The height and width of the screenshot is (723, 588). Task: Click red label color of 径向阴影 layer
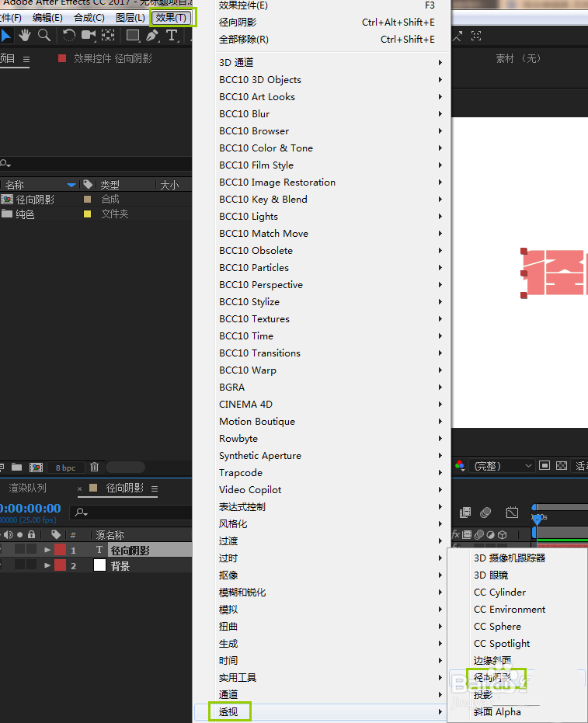pyautogui.click(x=60, y=550)
